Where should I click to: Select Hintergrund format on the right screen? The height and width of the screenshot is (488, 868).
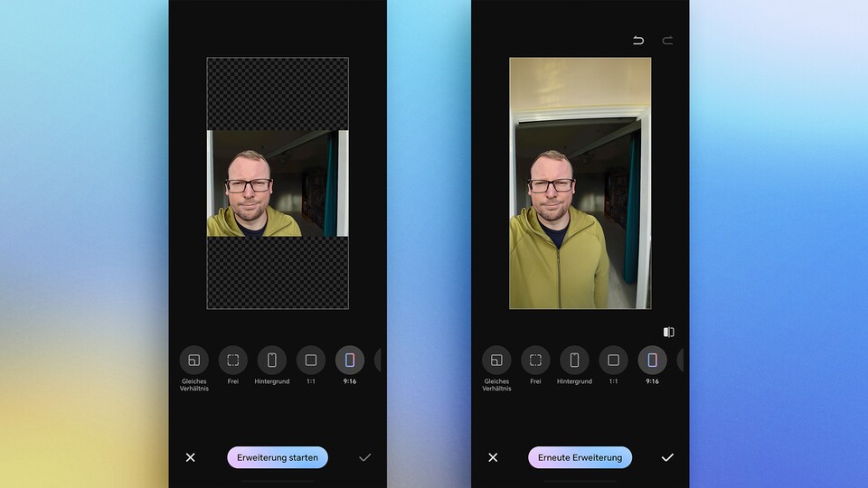click(574, 361)
